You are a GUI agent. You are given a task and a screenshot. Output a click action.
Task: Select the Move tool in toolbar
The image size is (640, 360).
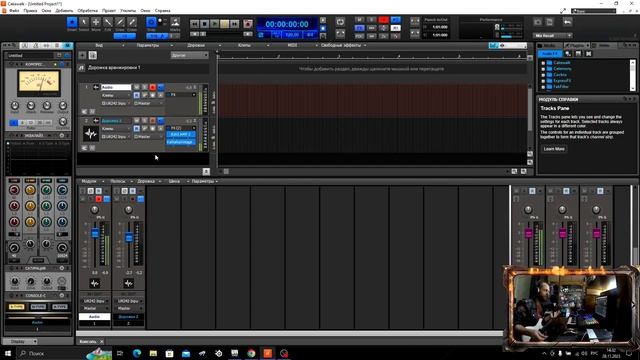tap(96, 23)
